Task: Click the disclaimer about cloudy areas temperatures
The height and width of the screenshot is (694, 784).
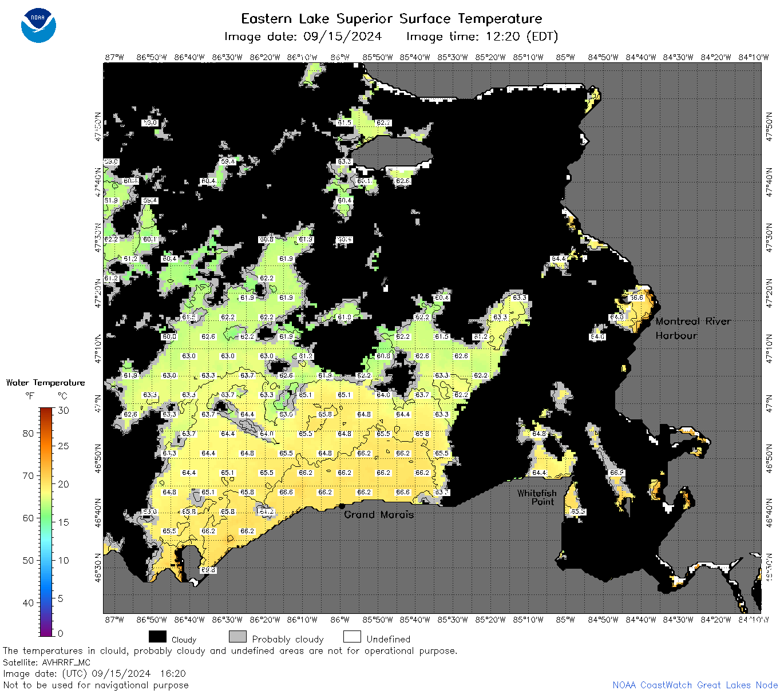Action: point(230,651)
